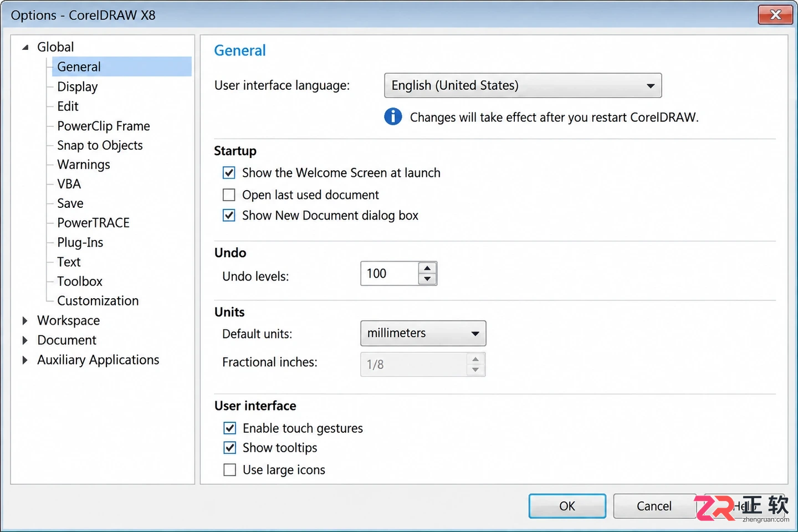Toggle Show New Document dialog box
798x532 pixels.
pos(229,215)
